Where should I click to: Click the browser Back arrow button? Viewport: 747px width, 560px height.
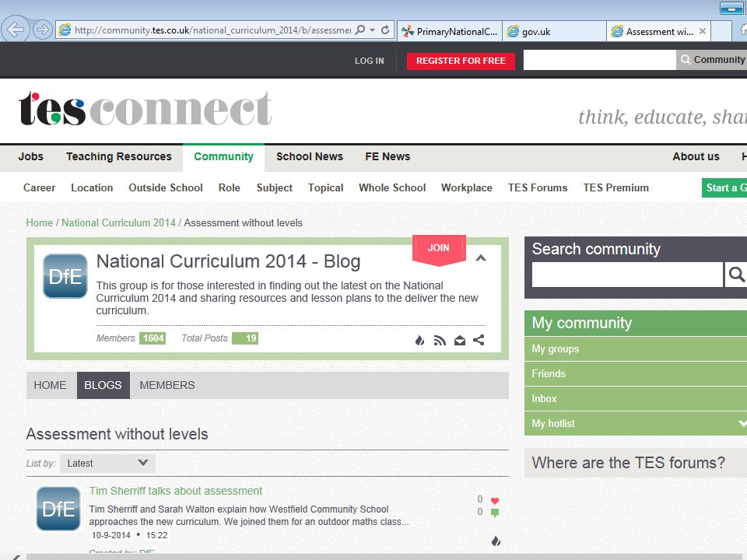[x=16, y=30]
